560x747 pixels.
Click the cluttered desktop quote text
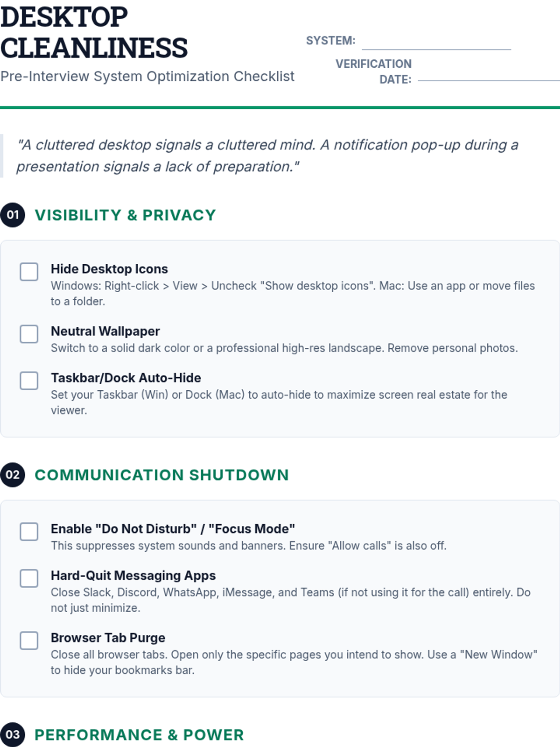[267, 155]
